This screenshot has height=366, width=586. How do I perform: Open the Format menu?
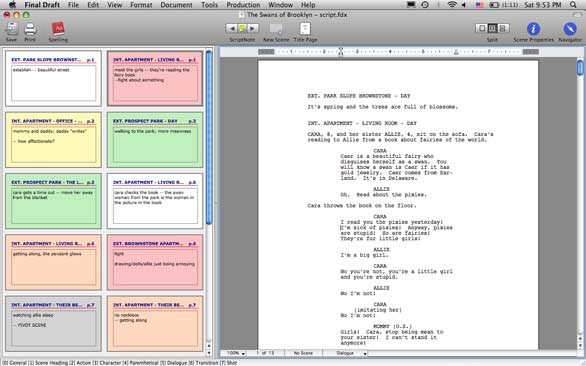click(x=141, y=5)
